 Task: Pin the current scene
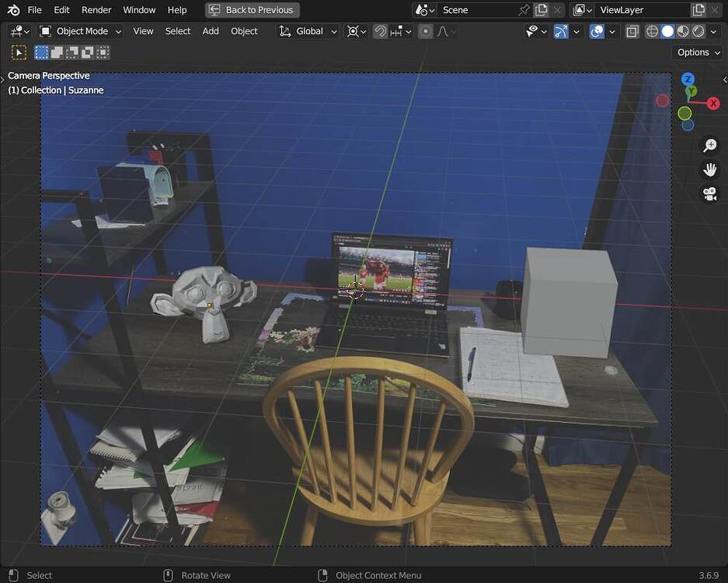click(x=524, y=10)
